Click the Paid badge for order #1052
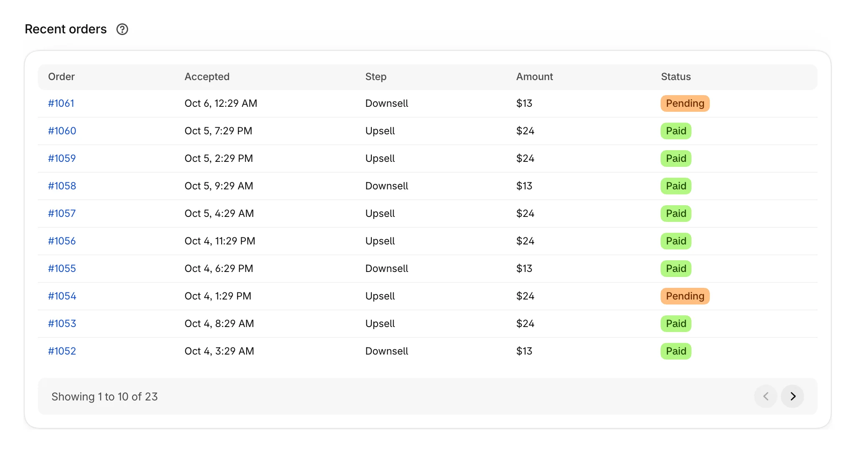868x453 pixels. (x=676, y=351)
